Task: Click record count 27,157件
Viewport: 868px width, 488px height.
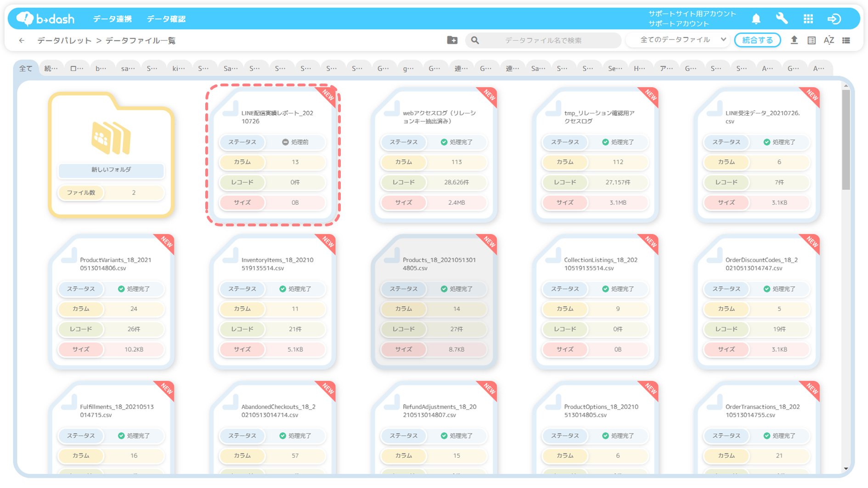Action: [x=618, y=182]
